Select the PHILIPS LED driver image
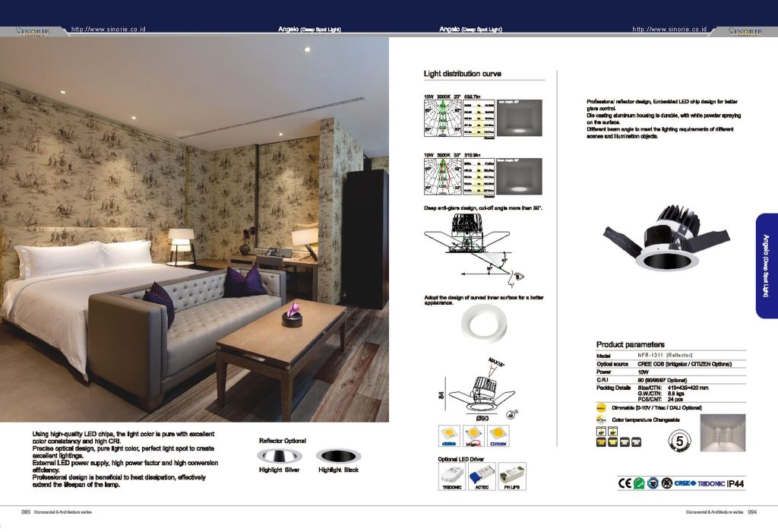This screenshot has width=778, height=532. click(513, 475)
